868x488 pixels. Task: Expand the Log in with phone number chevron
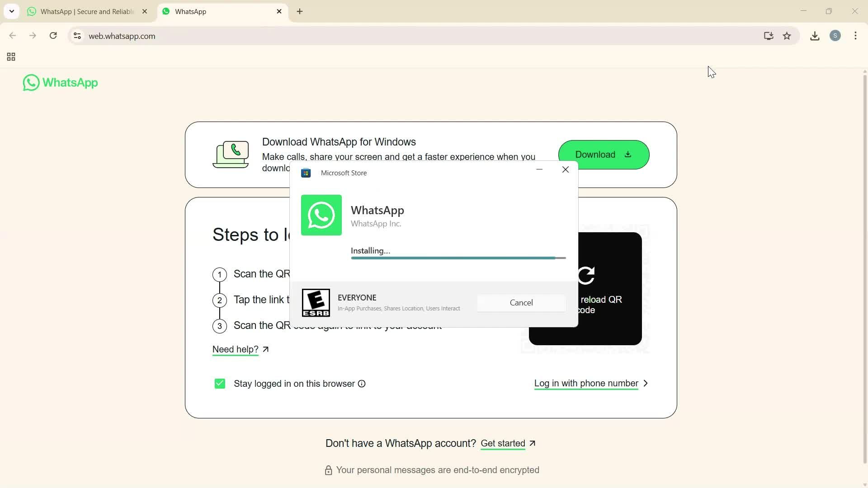(645, 383)
